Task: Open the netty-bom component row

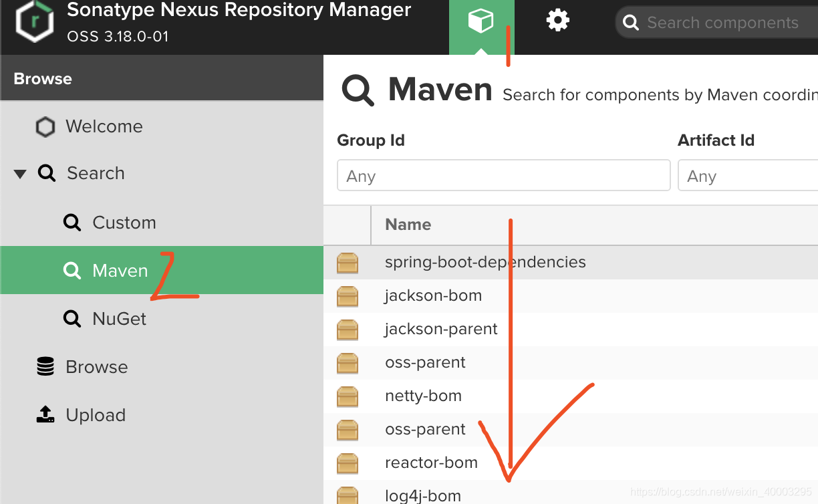Action: [571, 396]
